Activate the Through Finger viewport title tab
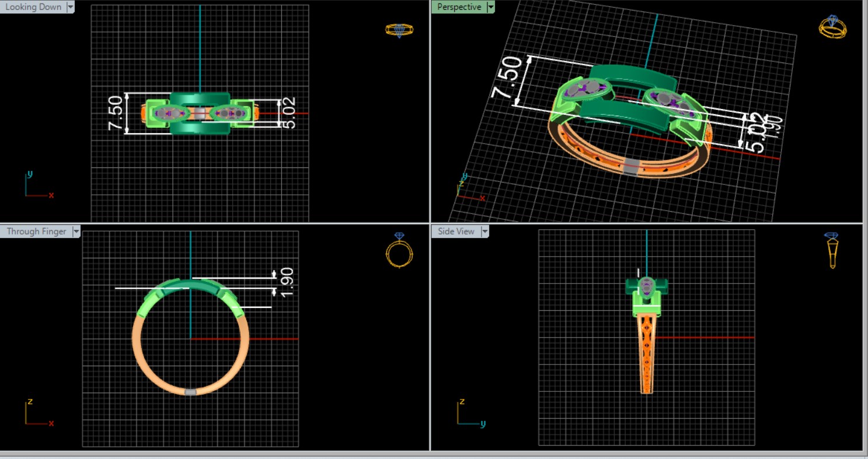 [x=36, y=232]
